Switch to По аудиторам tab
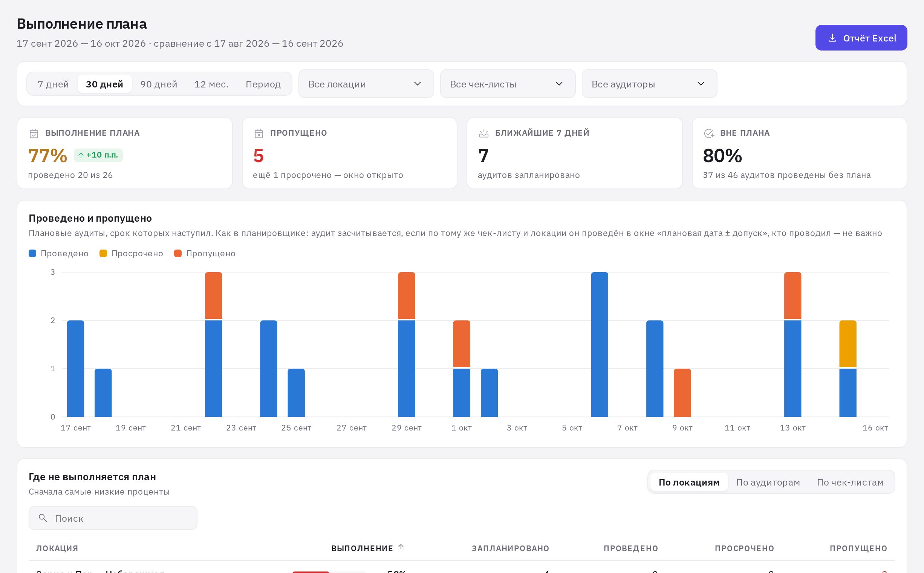Viewport: 924px width, 573px height. tap(768, 482)
